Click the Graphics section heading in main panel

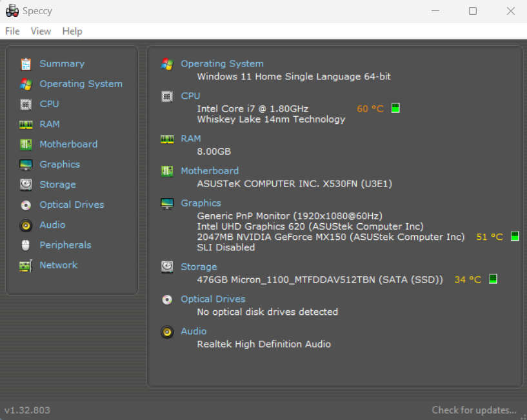coord(201,203)
